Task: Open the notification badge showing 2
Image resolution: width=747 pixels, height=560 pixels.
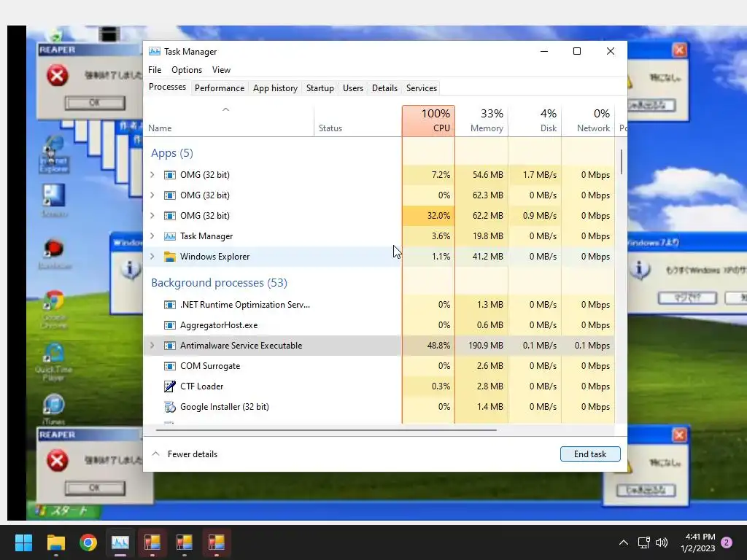Action: (x=727, y=542)
